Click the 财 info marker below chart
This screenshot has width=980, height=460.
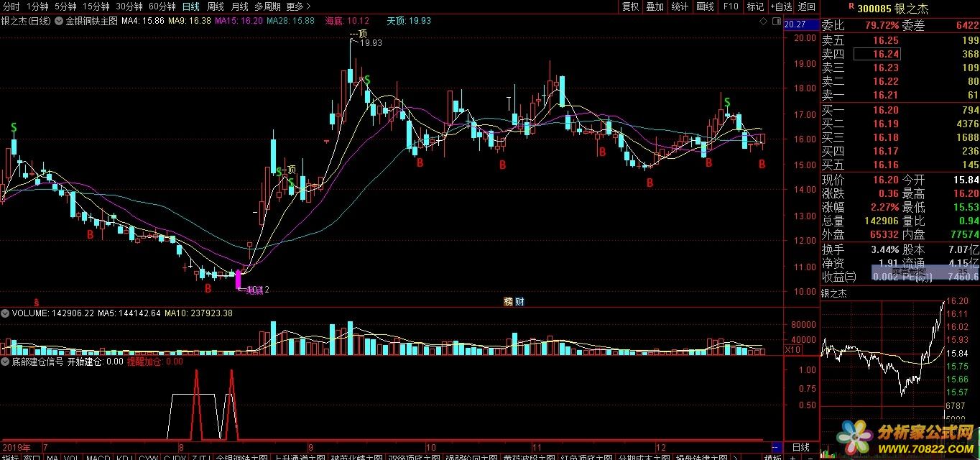(519, 301)
